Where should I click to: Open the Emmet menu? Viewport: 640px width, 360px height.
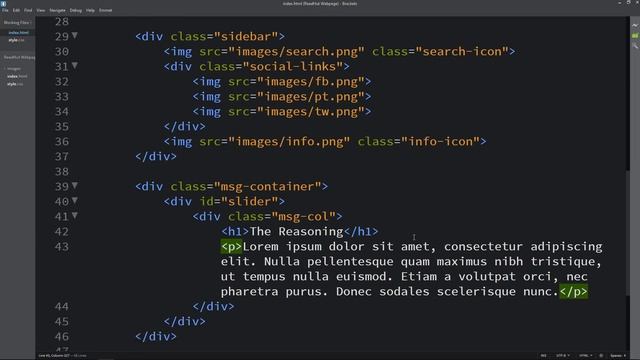(105, 10)
